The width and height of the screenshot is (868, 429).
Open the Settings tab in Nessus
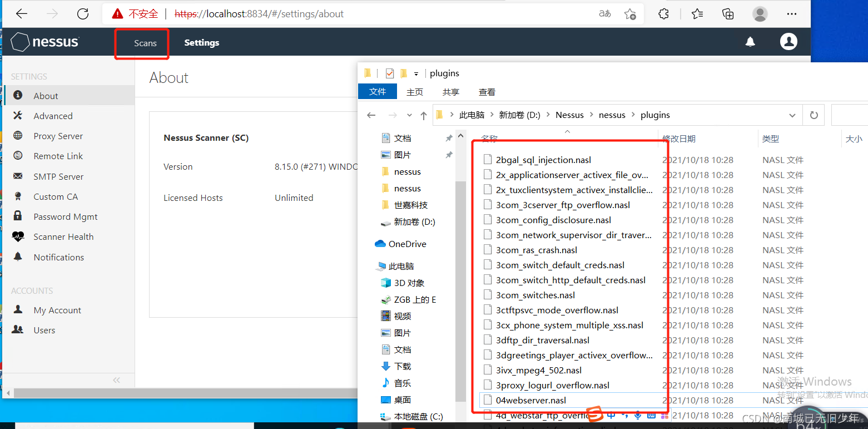202,43
